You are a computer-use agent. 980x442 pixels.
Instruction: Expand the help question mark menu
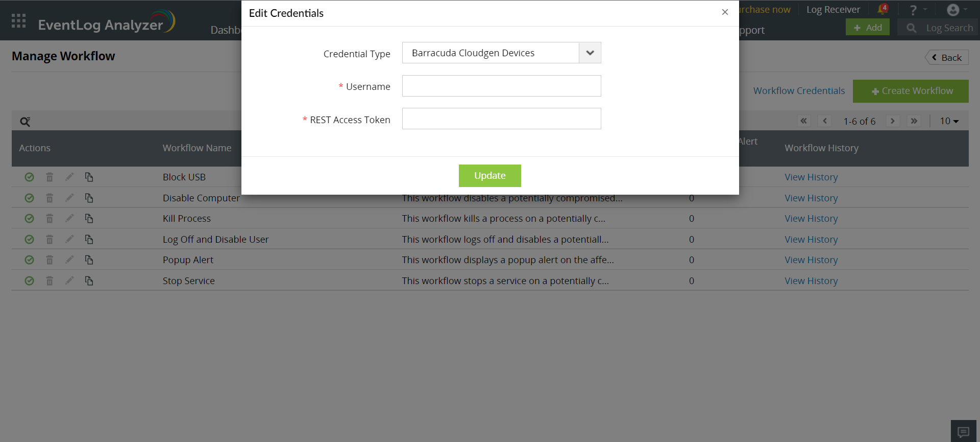click(914, 10)
